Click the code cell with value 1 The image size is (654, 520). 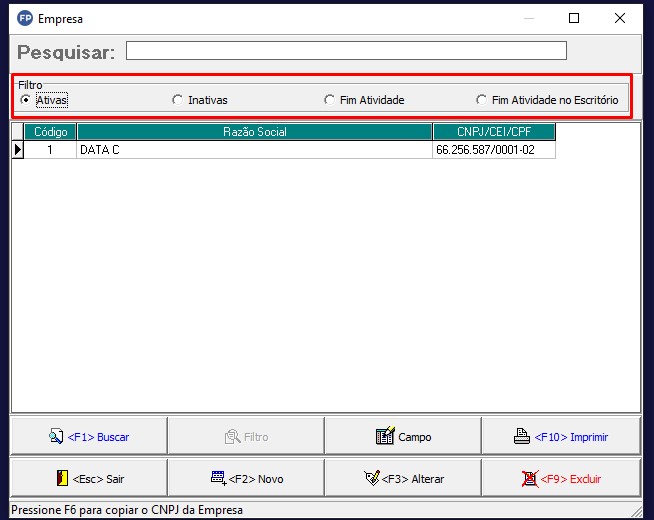(x=50, y=150)
